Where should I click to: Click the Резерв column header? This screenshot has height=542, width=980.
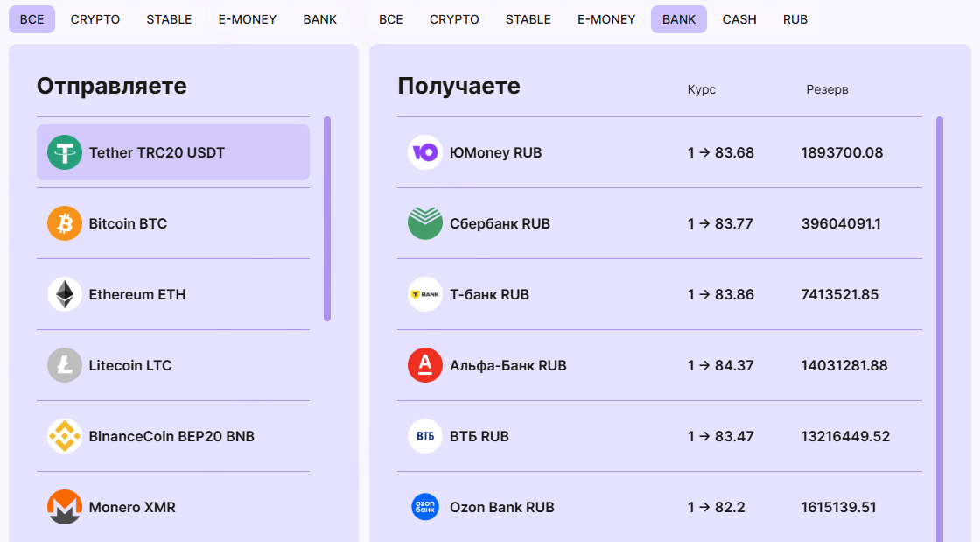pyautogui.click(x=827, y=89)
